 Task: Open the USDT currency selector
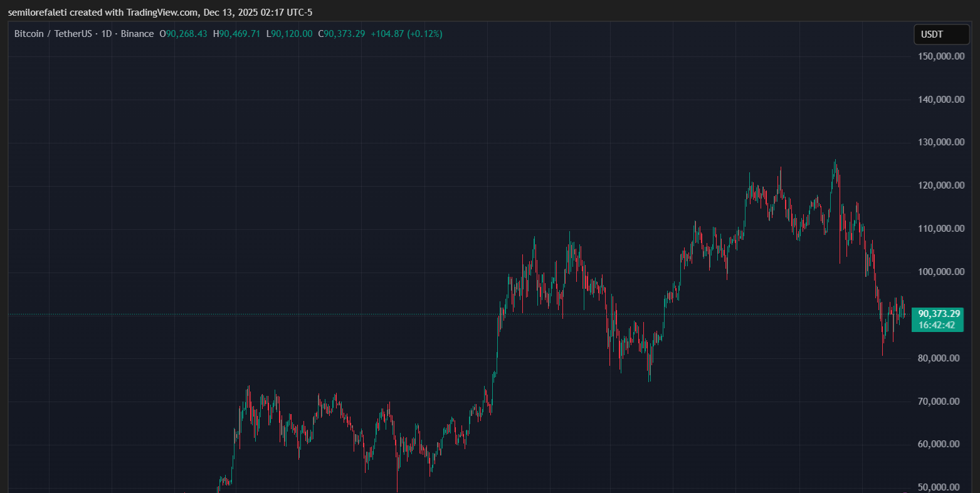(941, 34)
